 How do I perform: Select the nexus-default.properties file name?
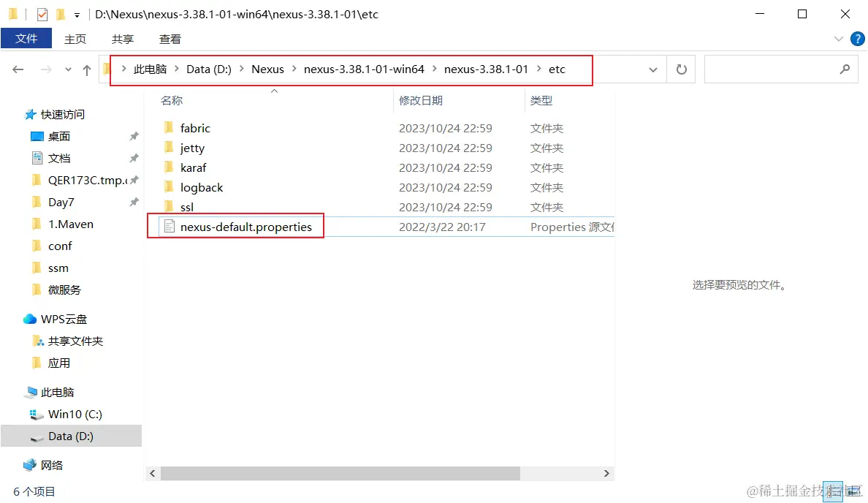tap(246, 227)
